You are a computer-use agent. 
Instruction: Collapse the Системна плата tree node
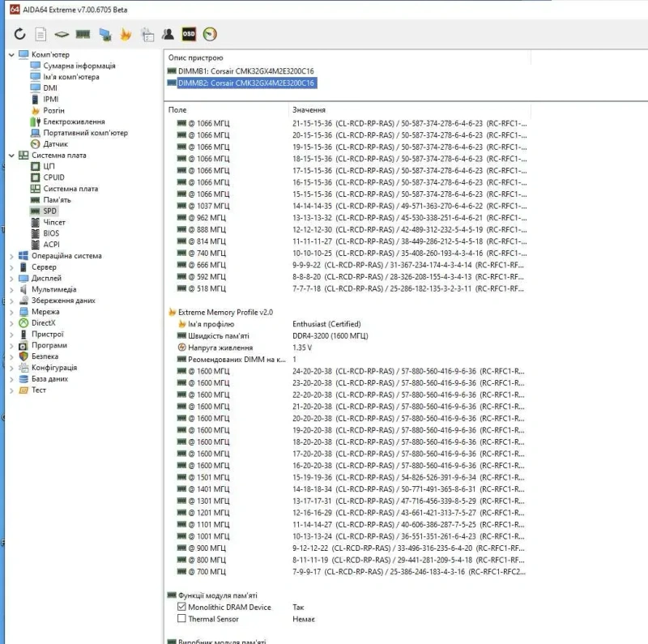pyautogui.click(x=11, y=156)
